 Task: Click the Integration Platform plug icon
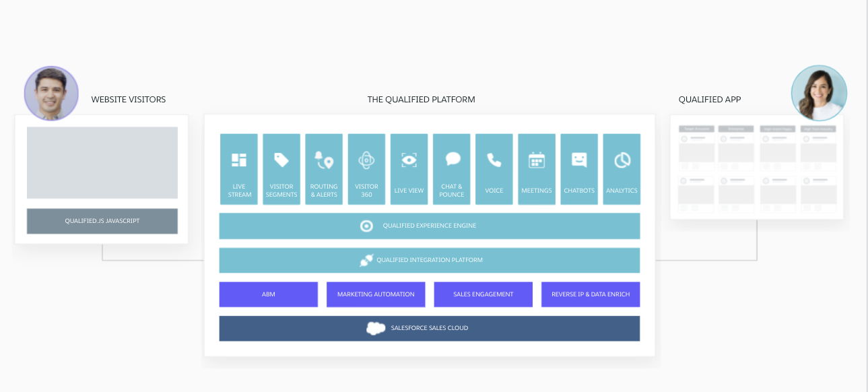tap(366, 260)
